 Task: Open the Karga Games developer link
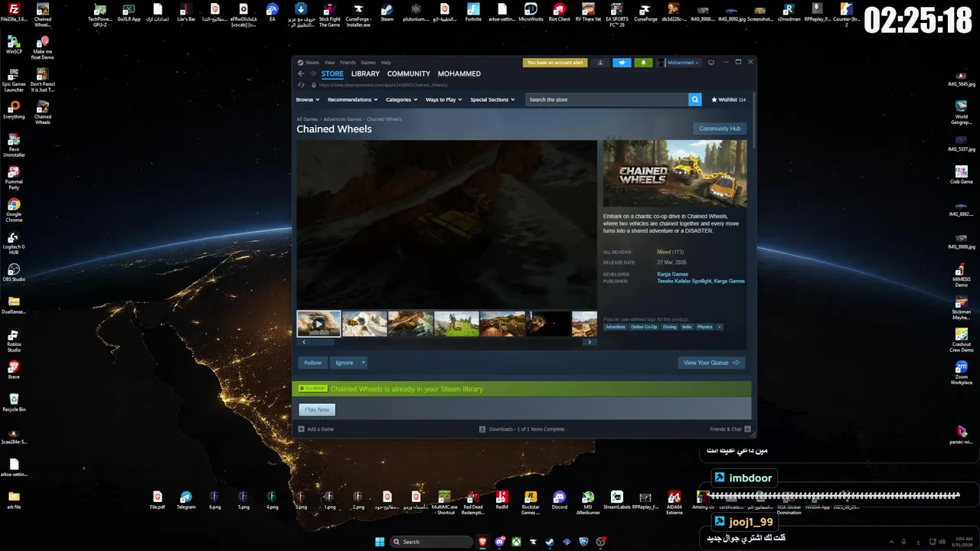click(x=672, y=274)
